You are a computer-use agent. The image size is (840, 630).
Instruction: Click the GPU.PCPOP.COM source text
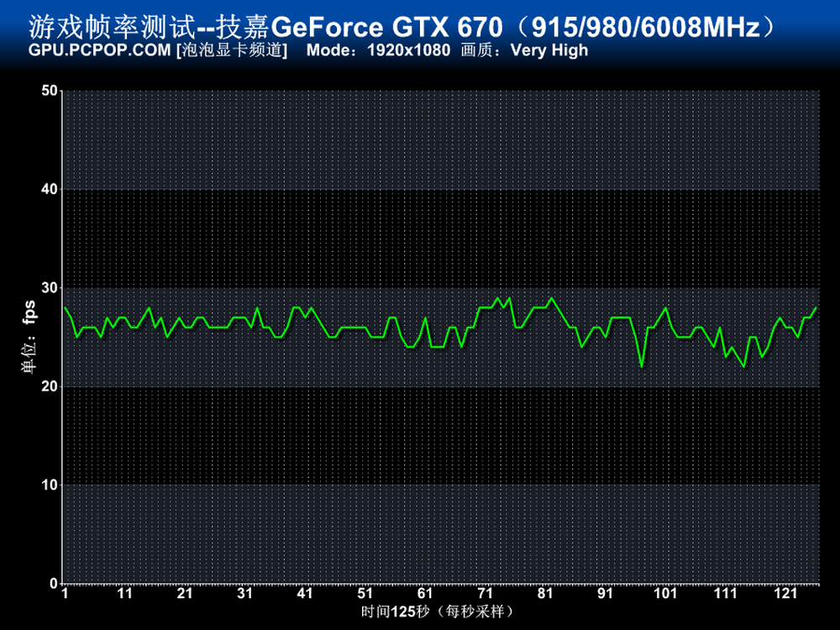coord(100,50)
